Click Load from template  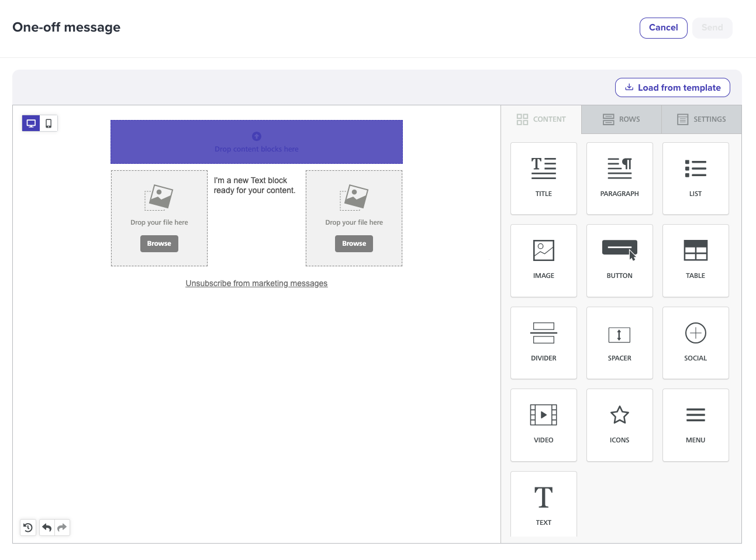pos(672,88)
